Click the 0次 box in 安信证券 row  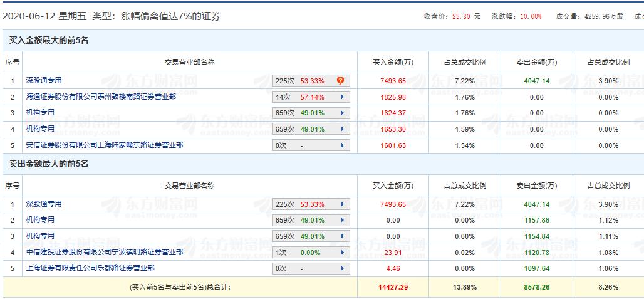(x=311, y=145)
